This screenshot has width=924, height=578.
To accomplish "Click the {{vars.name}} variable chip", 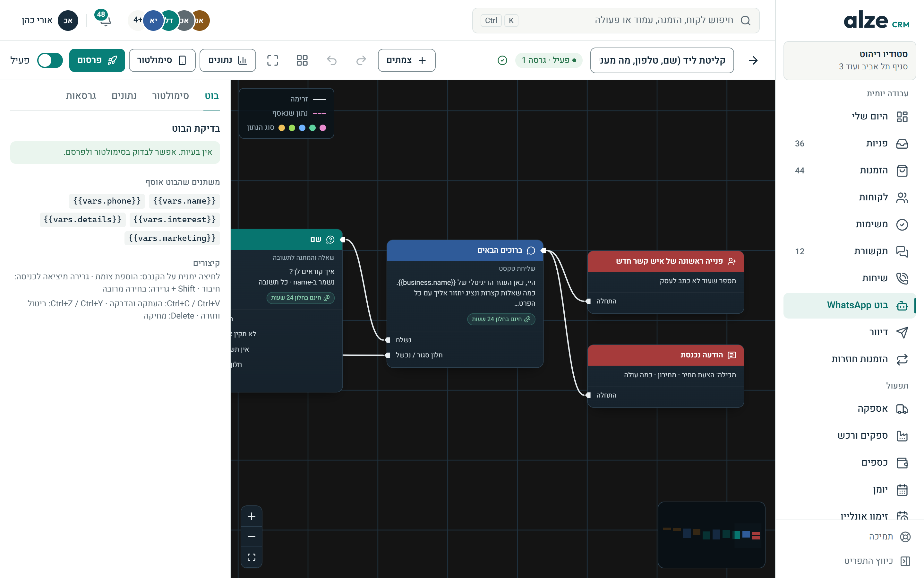I will pyautogui.click(x=184, y=201).
